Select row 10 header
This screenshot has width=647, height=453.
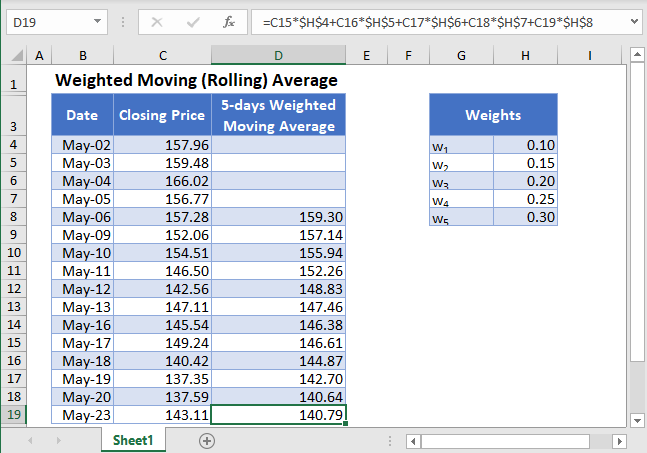[x=14, y=252]
